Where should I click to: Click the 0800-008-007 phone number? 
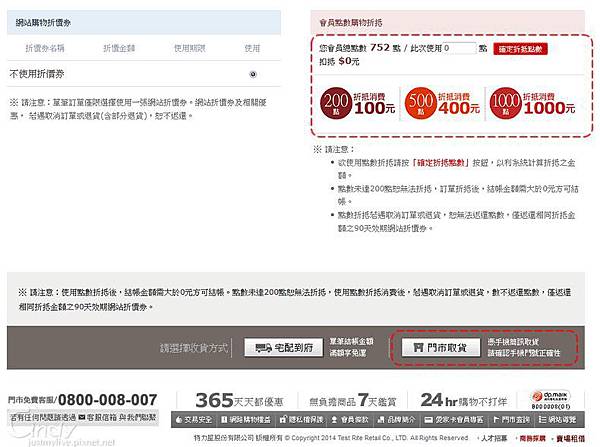[108, 400]
